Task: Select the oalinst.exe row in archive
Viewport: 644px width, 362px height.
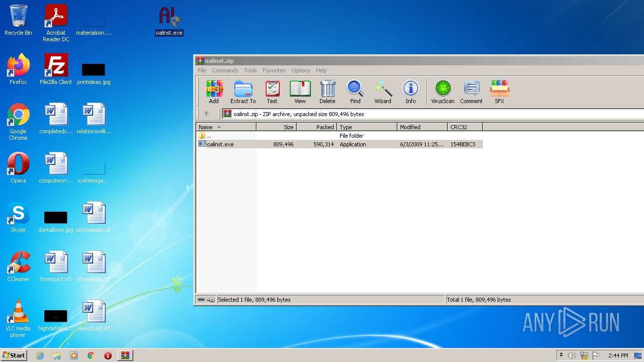Action: (x=340, y=144)
